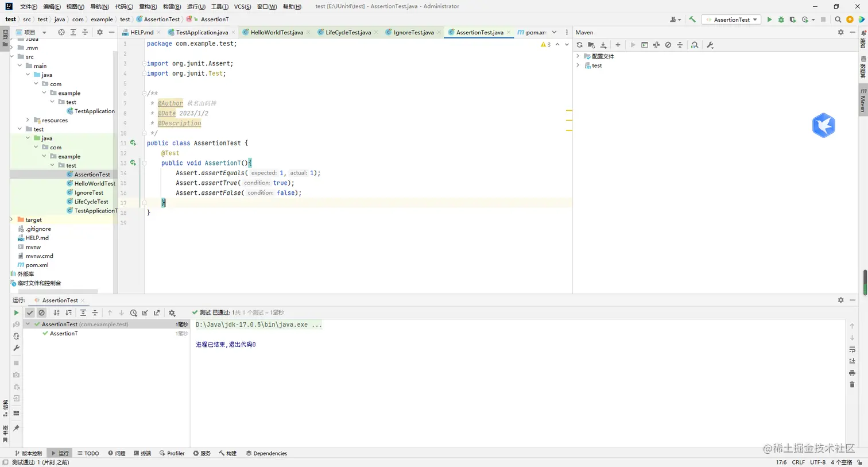Execute Maven goal icon

(x=645, y=45)
